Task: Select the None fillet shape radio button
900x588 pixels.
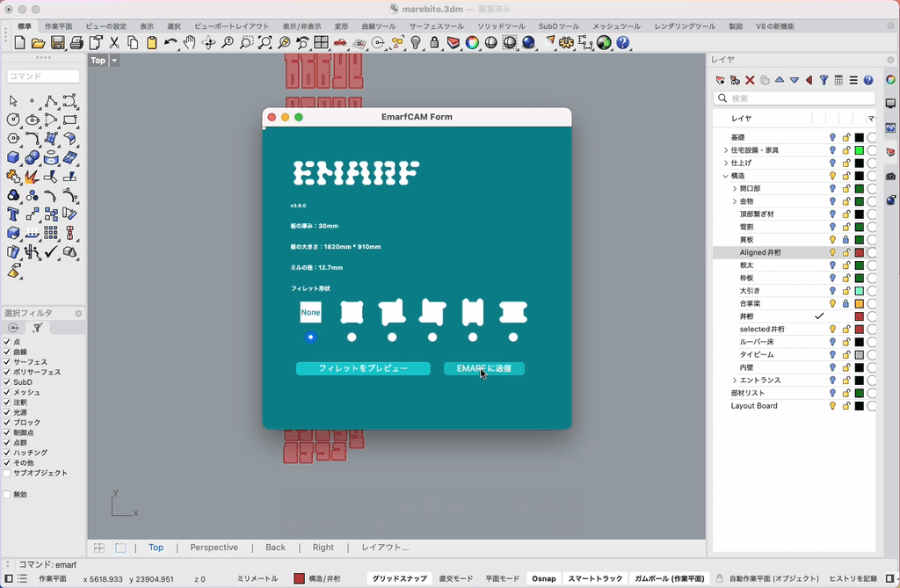Action: pyautogui.click(x=310, y=337)
